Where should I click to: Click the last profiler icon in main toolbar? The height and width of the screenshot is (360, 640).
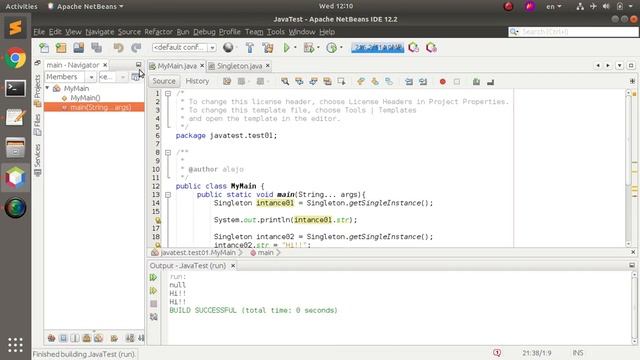[431, 48]
